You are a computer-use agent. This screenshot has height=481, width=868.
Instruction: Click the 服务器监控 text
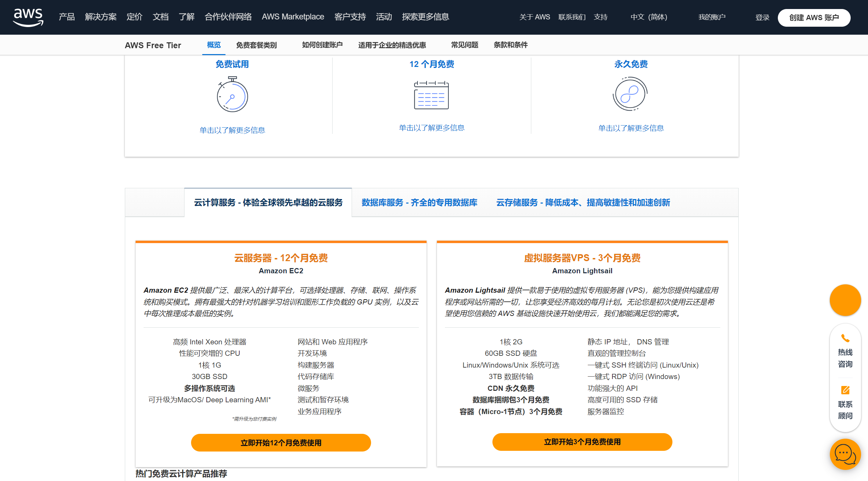pyautogui.click(x=605, y=412)
